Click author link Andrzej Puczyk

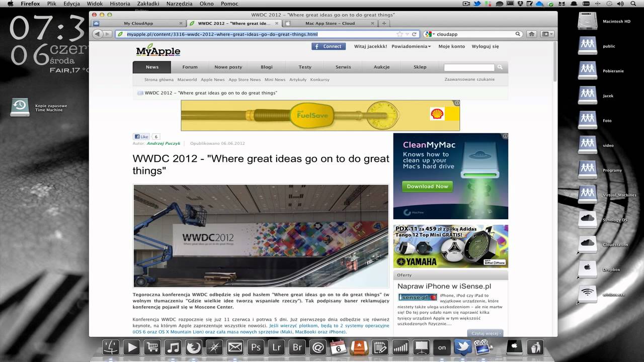pos(164,143)
